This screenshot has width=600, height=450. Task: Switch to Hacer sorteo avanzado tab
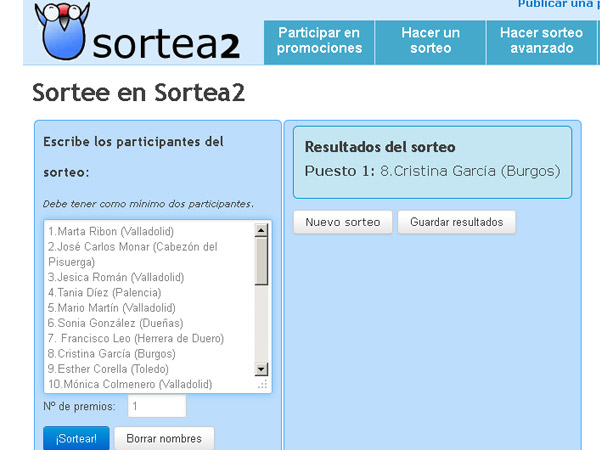coord(541,41)
